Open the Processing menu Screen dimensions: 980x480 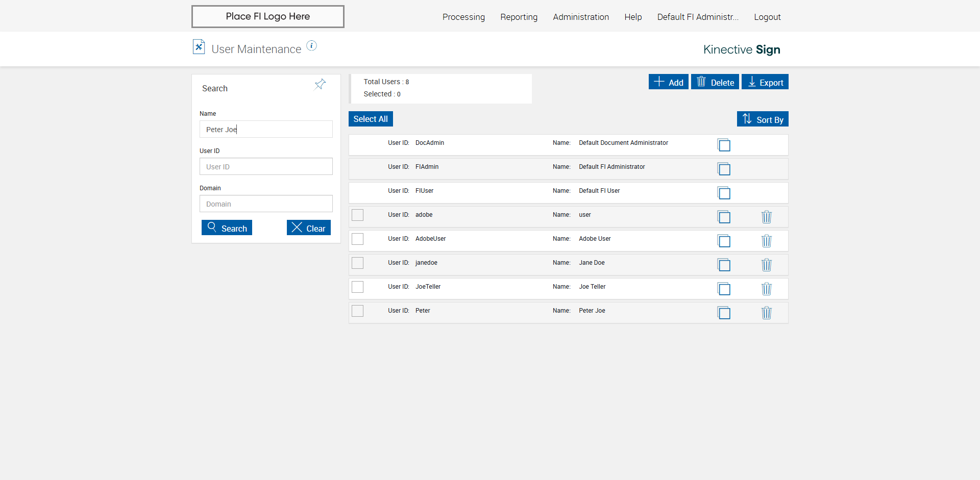[x=463, y=17]
